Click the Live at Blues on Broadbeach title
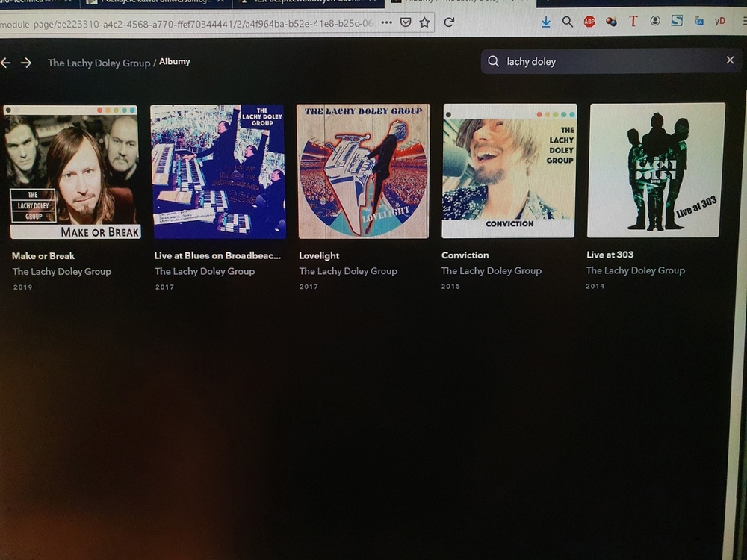Screen dimensions: 747x560 (217, 255)
